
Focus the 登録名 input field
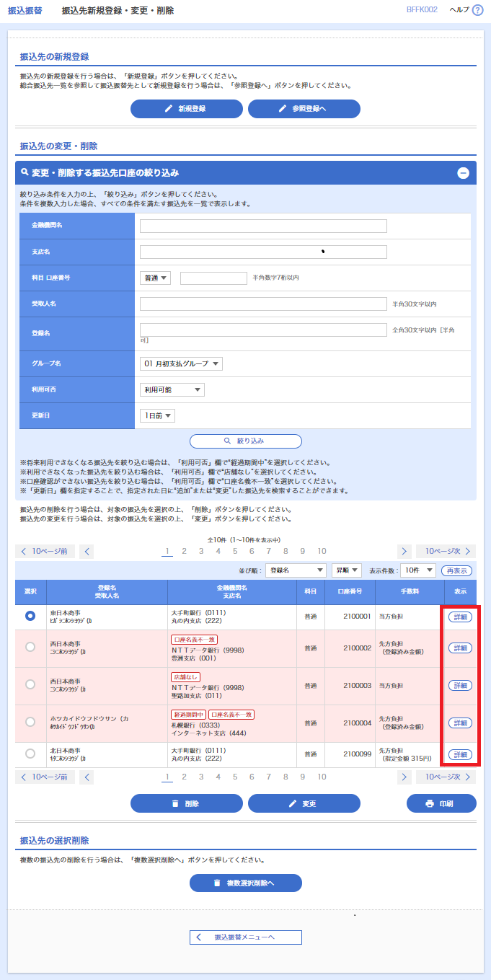[263, 330]
